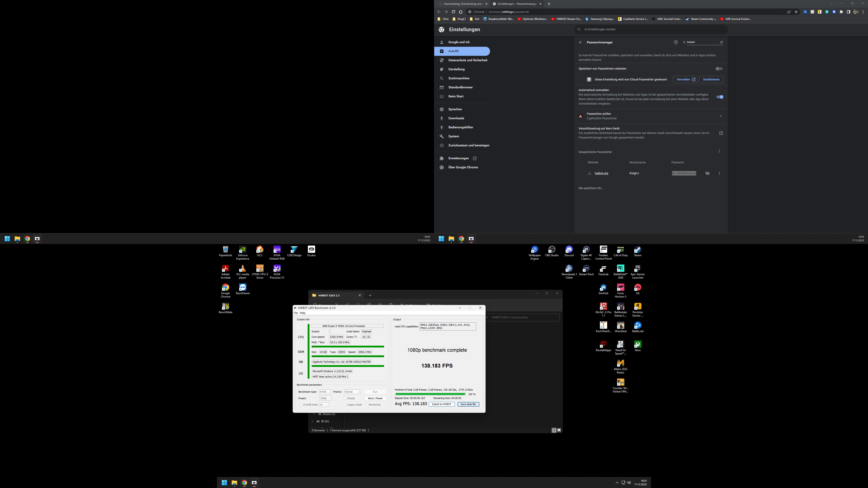
Task: Open File menu in HWBOT benchmark
Action: (x=295, y=313)
